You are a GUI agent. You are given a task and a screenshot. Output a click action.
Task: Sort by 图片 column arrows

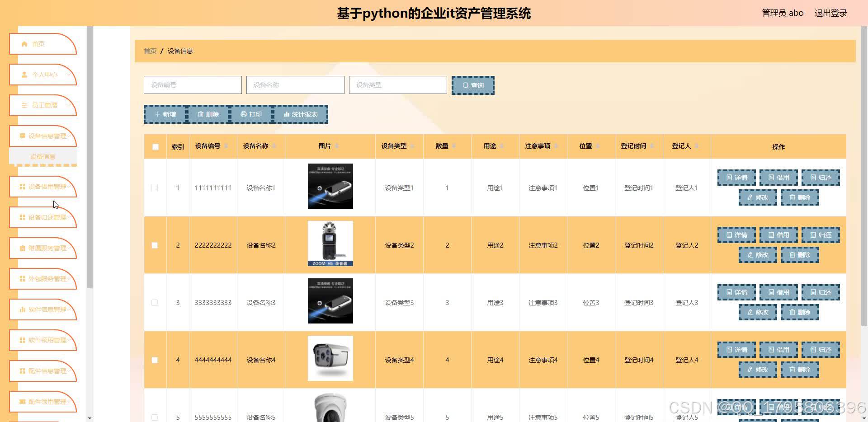tap(337, 146)
